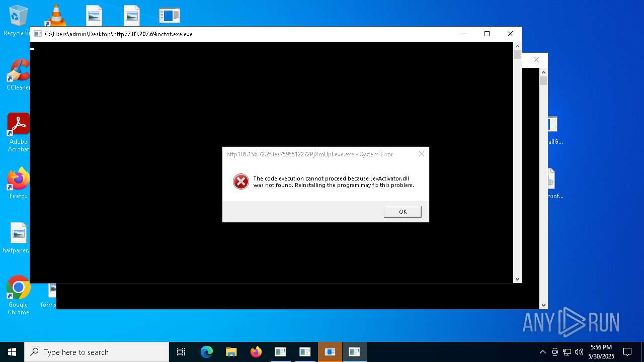The image size is (644, 362).
Task: Click the LexActivator.dll error message text
Action: (334, 182)
